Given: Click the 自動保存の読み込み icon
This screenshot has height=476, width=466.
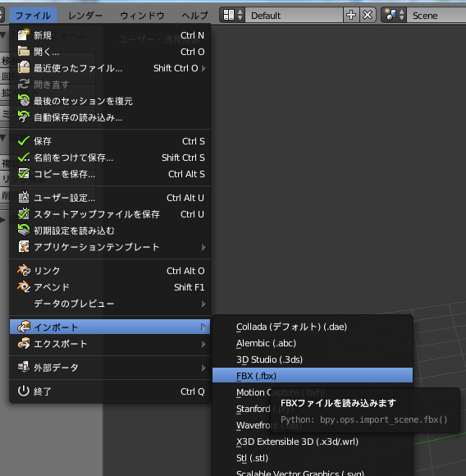Looking at the screenshot, I should 23,117.
